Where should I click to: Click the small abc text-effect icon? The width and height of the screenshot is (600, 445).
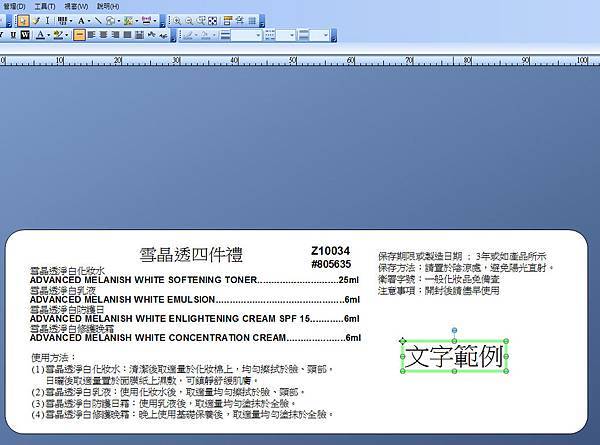click(163, 35)
